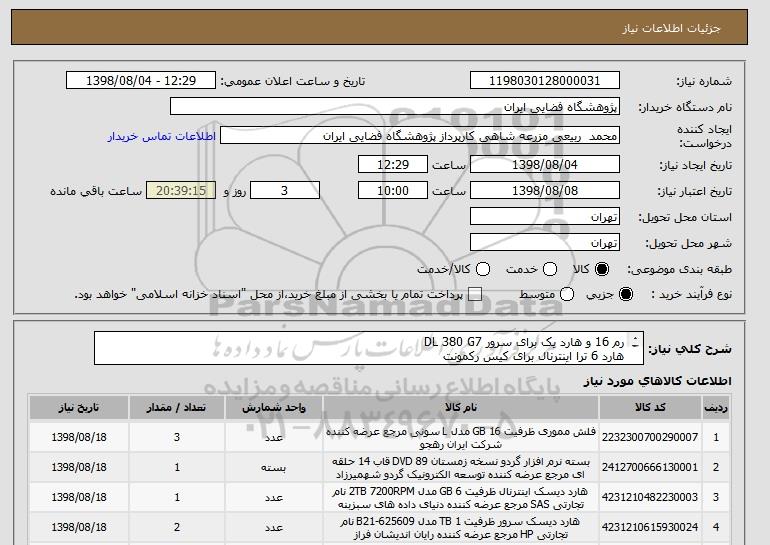Click the need date of row 1
The height and width of the screenshot is (545, 770).
[x=79, y=437]
